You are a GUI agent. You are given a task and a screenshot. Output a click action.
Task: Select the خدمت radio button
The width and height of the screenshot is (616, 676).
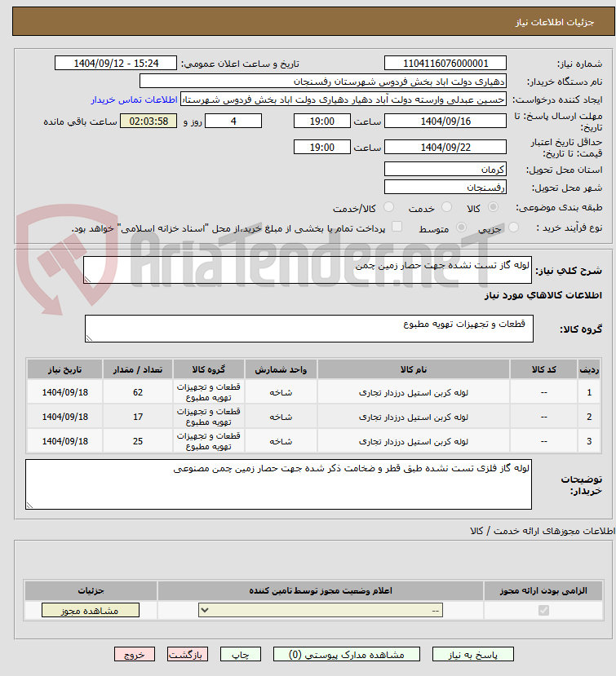click(446, 207)
